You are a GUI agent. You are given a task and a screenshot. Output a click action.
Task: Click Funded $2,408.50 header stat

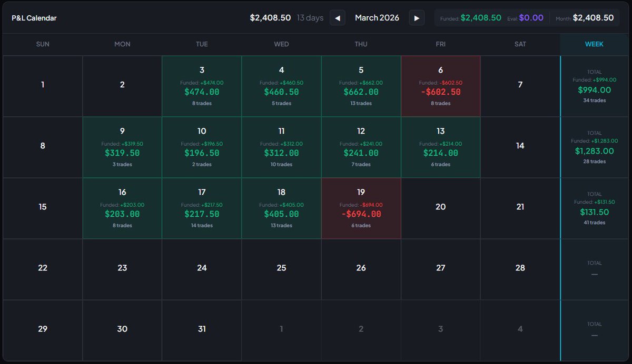click(x=471, y=18)
